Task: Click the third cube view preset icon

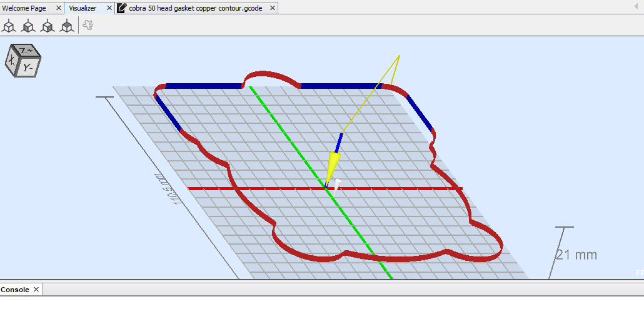Action: [47, 26]
